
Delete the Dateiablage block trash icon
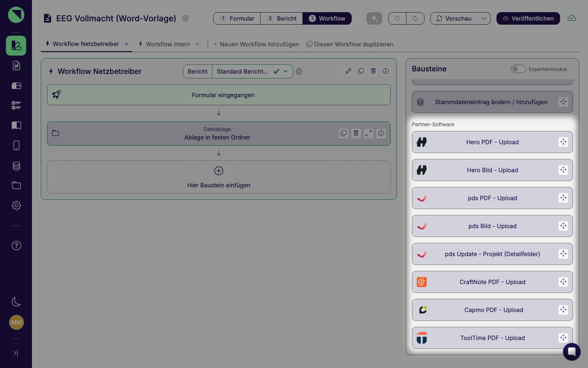tap(356, 133)
